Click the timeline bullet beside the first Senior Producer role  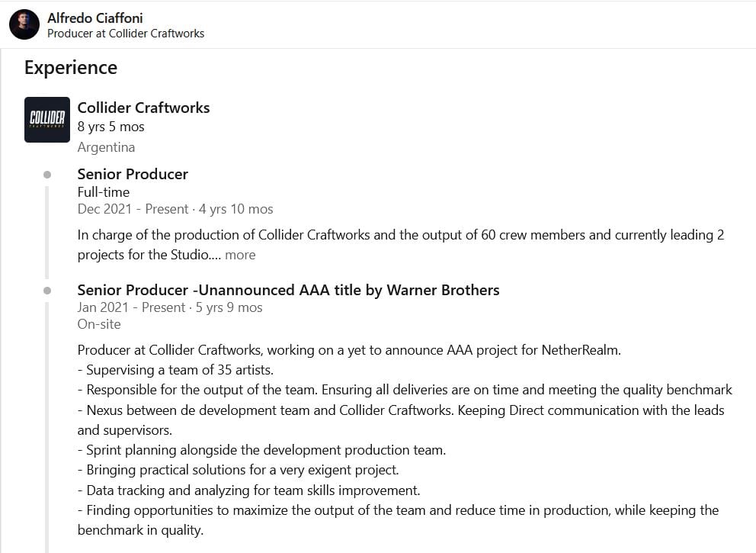(x=47, y=175)
